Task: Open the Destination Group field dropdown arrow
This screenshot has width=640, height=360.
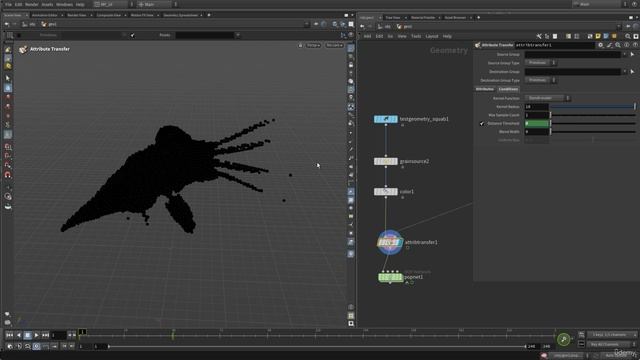Action: 624,72
